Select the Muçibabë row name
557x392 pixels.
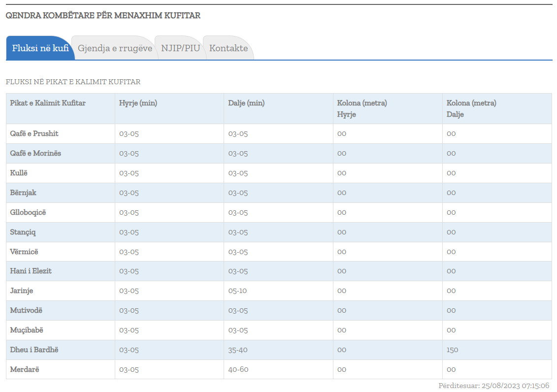27,330
